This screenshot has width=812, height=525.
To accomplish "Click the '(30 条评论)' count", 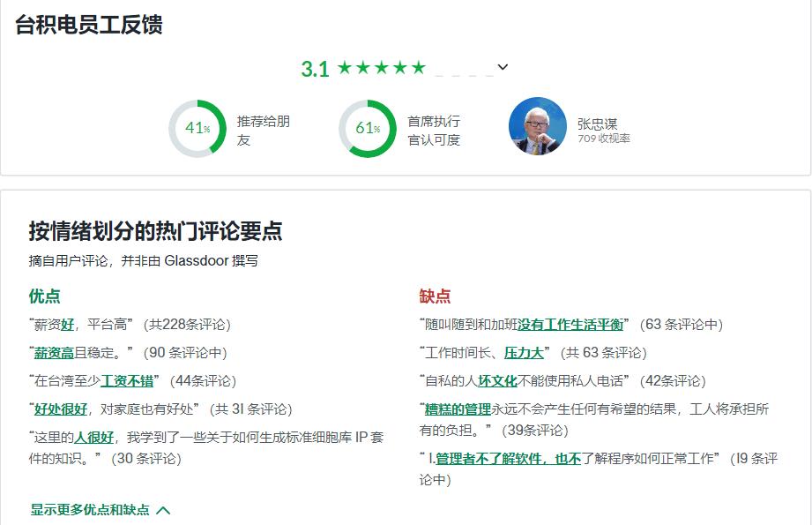I will point(146,459).
